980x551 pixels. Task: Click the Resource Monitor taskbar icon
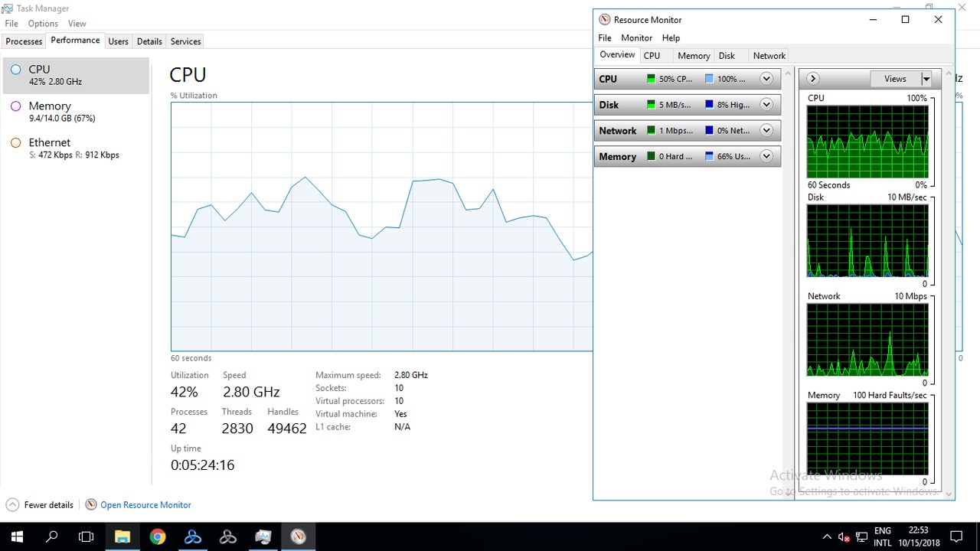click(298, 536)
